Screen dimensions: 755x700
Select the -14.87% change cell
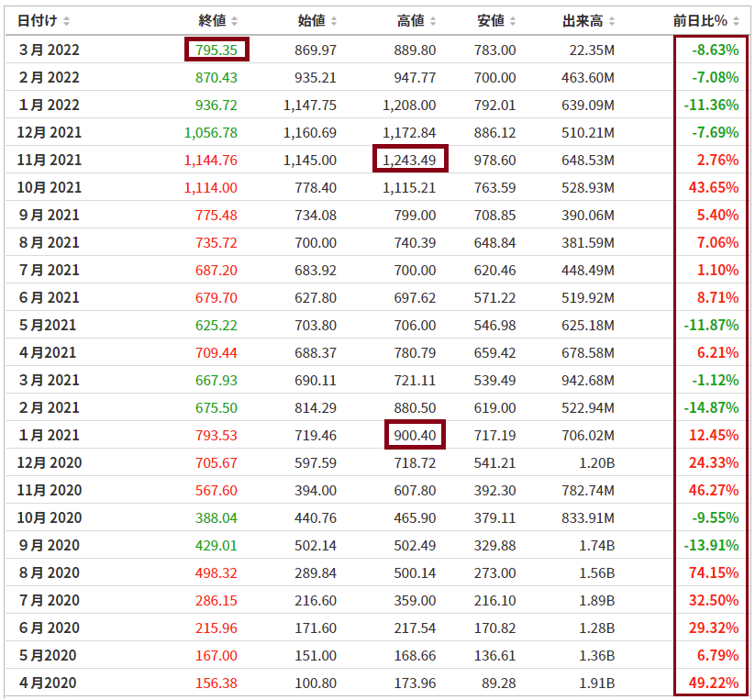[x=711, y=407]
